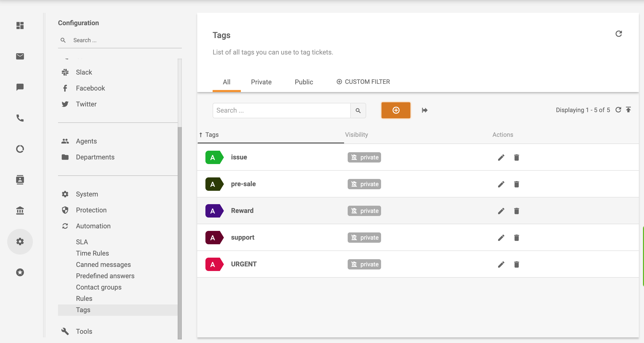Toggle visibility on support tag
Viewport: 644px width, 343px height.
click(364, 238)
